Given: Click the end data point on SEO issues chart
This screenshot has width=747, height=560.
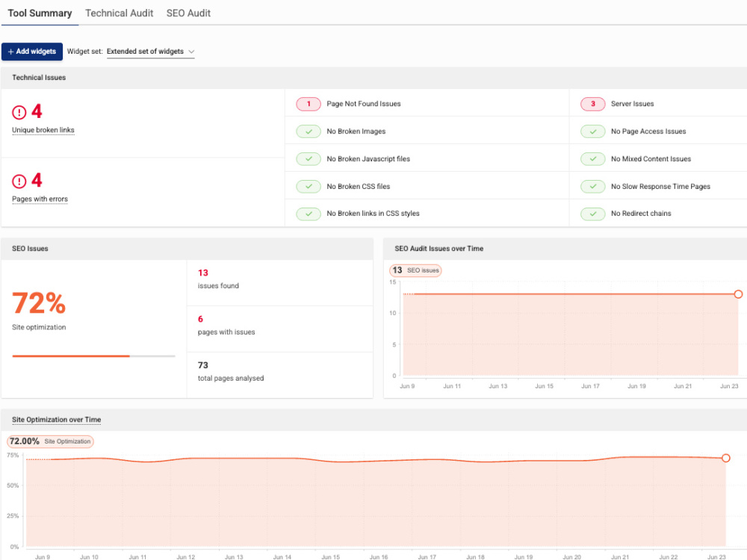Looking at the screenshot, I should click(x=738, y=294).
